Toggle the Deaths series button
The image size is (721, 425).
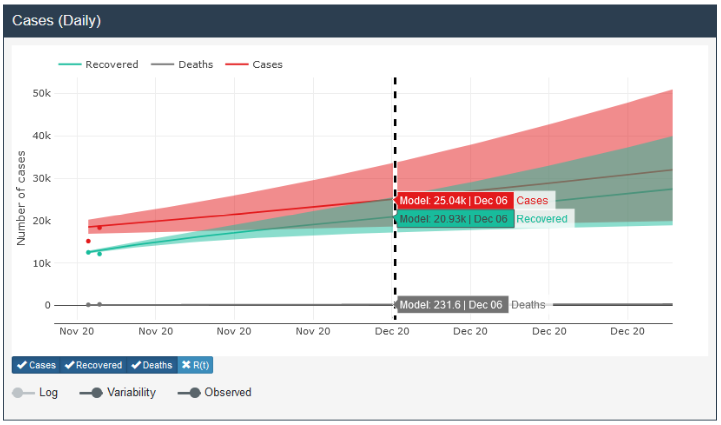pos(152,365)
